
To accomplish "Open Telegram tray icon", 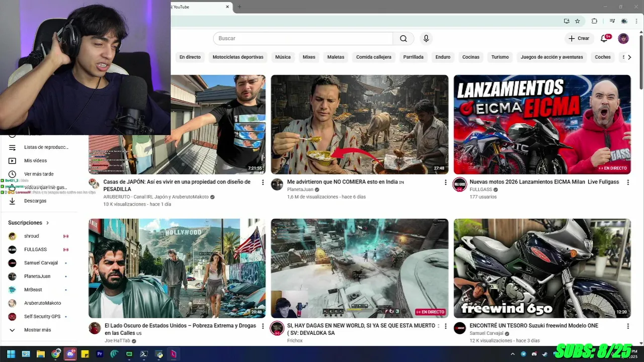I will pos(523,354).
